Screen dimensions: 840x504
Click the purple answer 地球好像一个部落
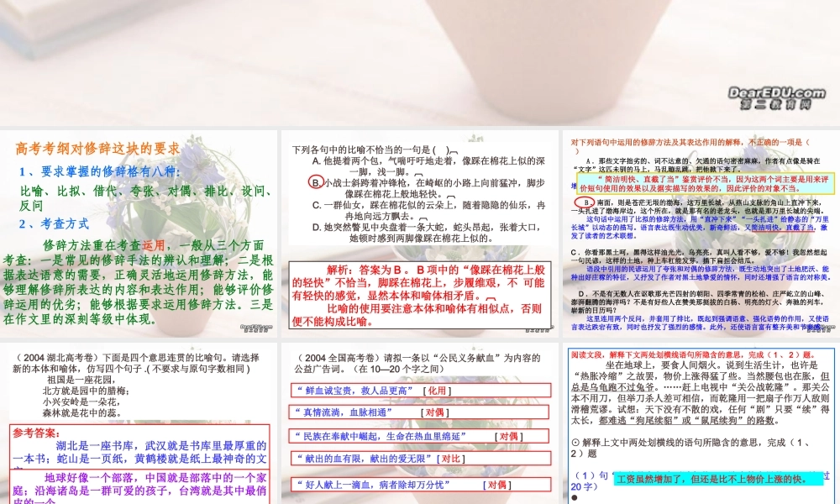[x=139, y=489]
